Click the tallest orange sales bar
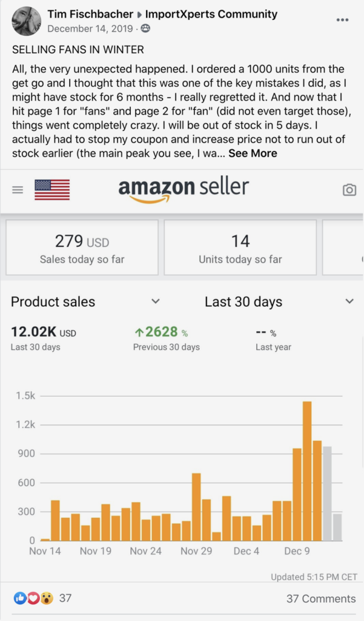The image size is (364, 621). (307, 471)
